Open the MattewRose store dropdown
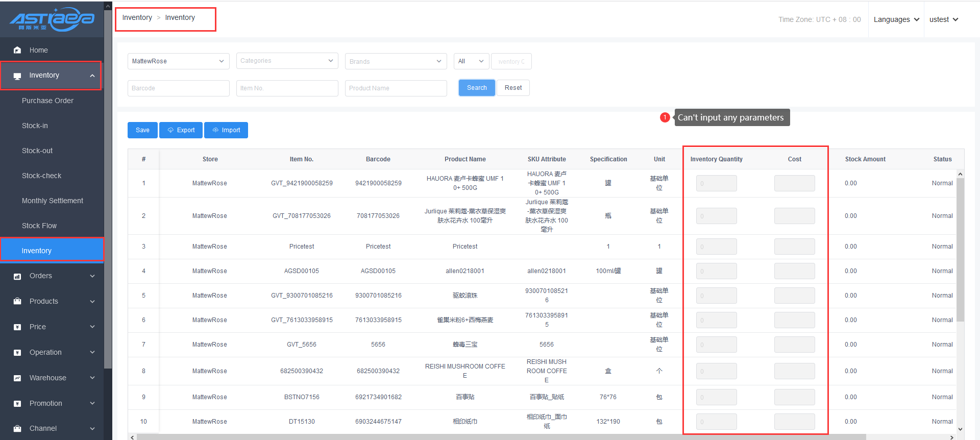This screenshot has height=440, width=980. (x=178, y=61)
